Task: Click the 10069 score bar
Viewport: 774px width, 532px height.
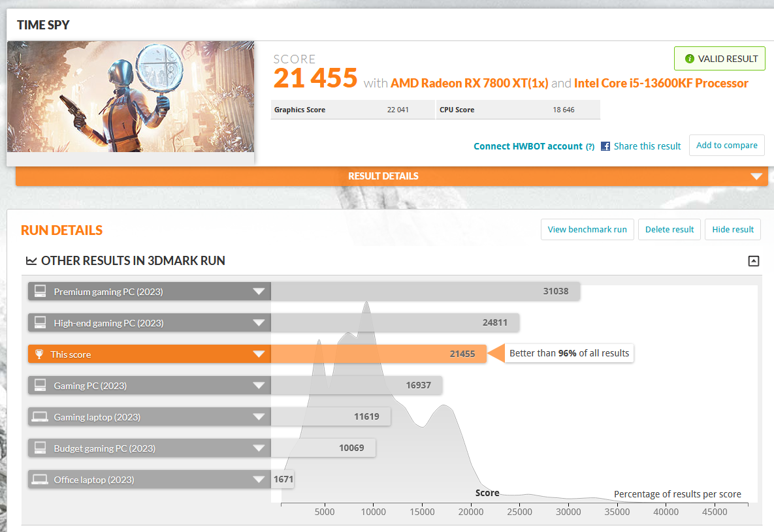Action: tap(323, 448)
